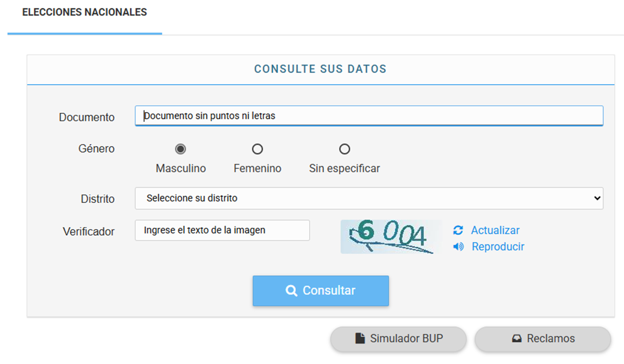Viewport: 624px width, 364px height.
Task: Expand Distrito list via its arrow
Action: tap(597, 198)
